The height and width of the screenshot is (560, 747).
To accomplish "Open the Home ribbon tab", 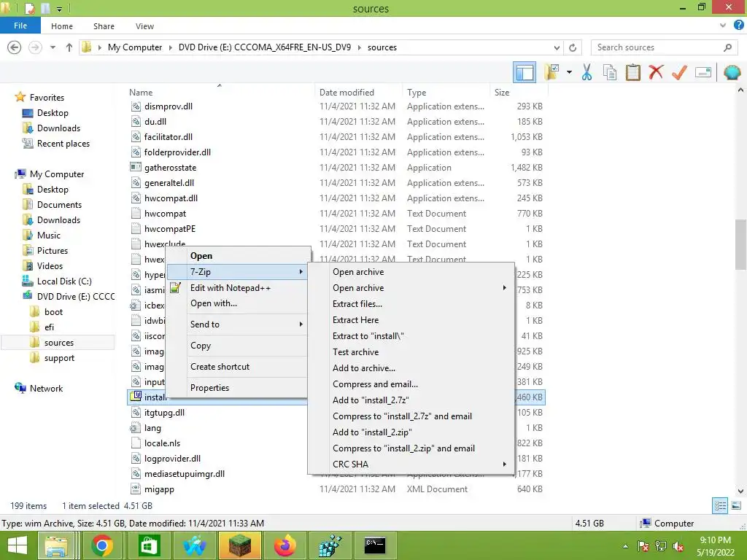I will click(x=62, y=26).
